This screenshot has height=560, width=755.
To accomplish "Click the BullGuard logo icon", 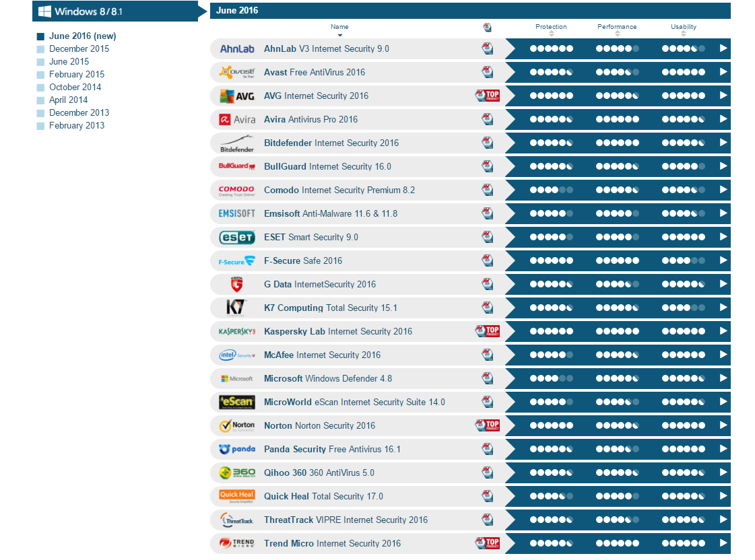I will pos(237,166).
